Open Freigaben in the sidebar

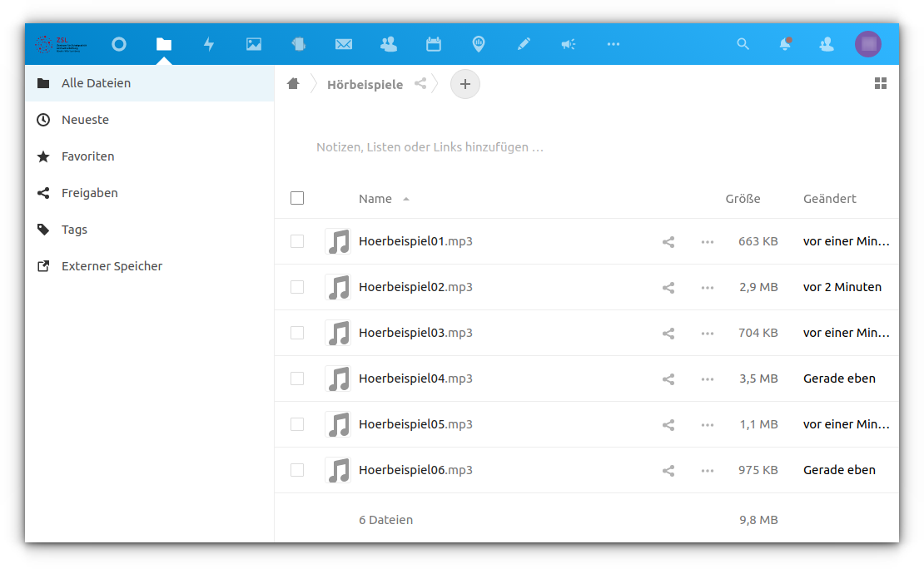click(89, 193)
